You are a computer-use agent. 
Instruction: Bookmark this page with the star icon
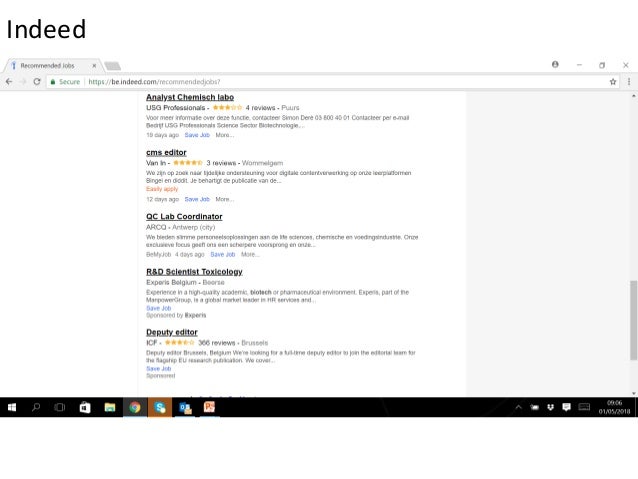tap(613, 82)
